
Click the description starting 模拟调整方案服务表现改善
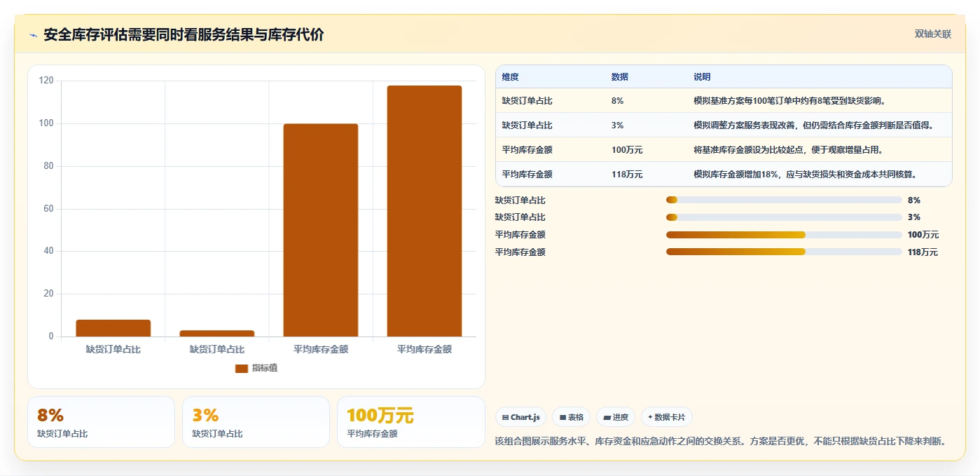(813, 125)
